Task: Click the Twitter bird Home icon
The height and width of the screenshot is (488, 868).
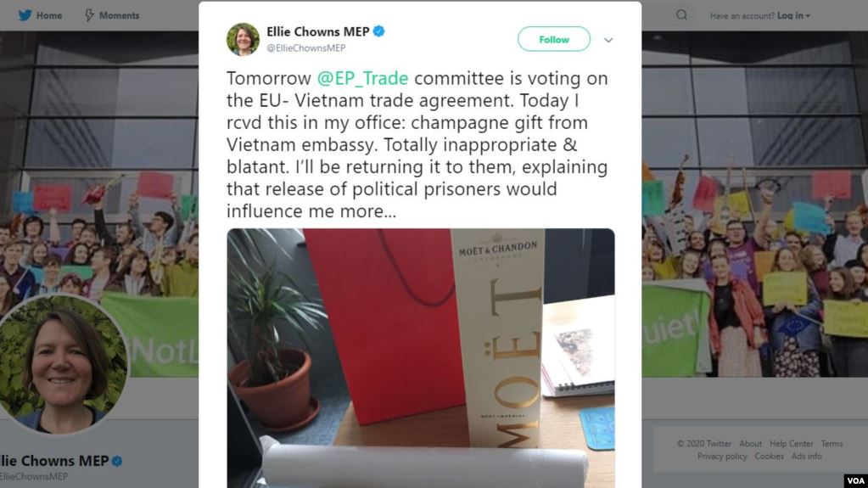Action: pos(25,15)
